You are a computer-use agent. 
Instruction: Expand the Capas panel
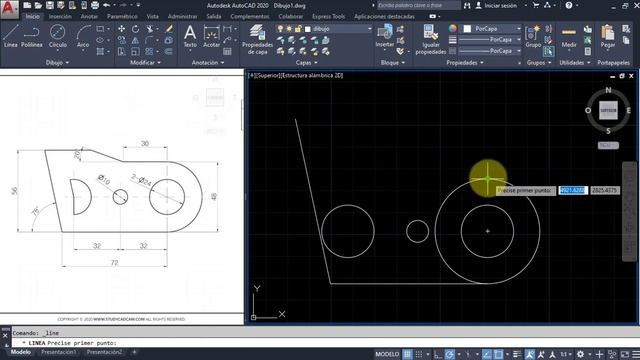pyautogui.click(x=307, y=62)
